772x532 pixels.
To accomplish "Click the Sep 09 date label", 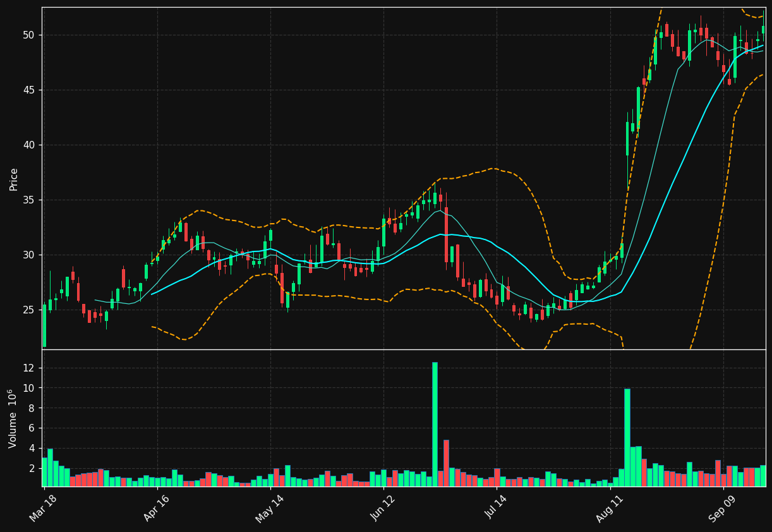I will click(x=721, y=509).
